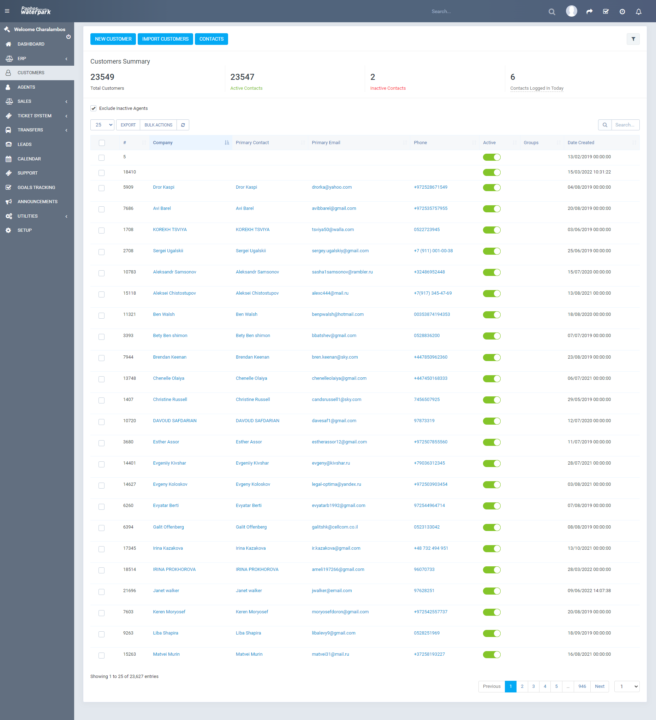Click the clock timer icon in header
The height and width of the screenshot is (720, 656).
coord(622,12)
